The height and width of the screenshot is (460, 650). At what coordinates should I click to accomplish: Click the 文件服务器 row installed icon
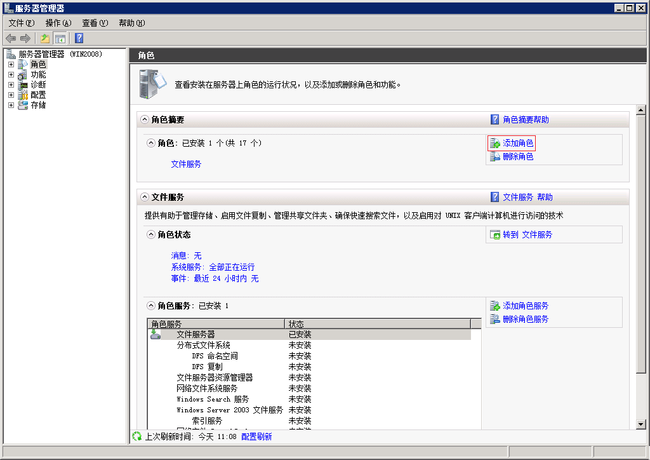[155, 334]
